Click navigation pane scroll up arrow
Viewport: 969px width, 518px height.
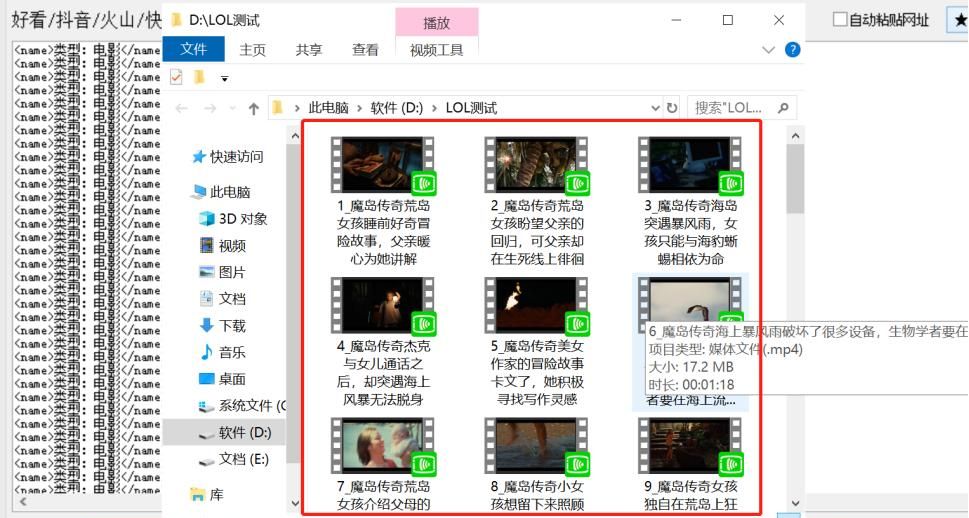295,136
